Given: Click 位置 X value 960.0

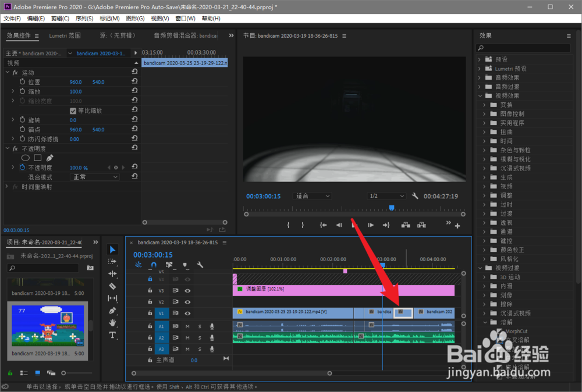Looking at the screenshot, I should click(x=75, y=82).
